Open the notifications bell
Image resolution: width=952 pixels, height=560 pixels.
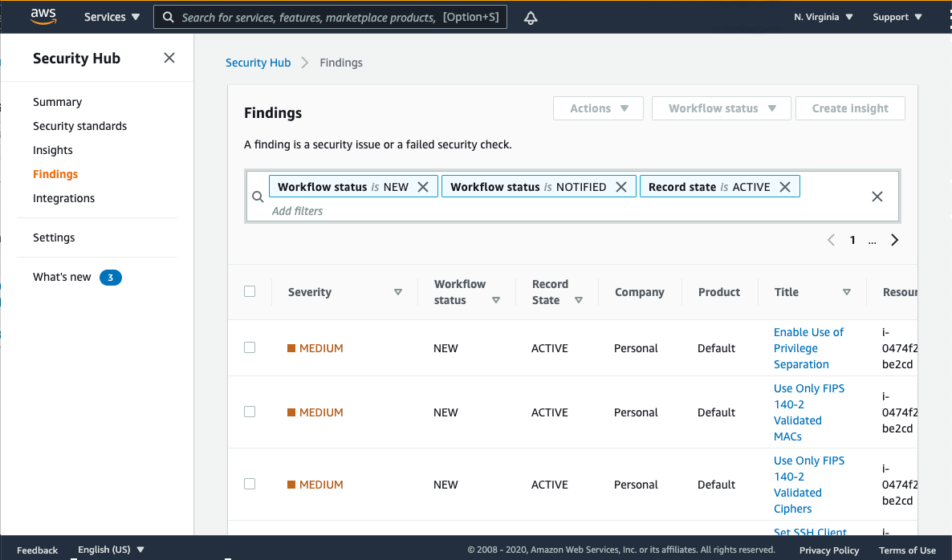point(531,17)
